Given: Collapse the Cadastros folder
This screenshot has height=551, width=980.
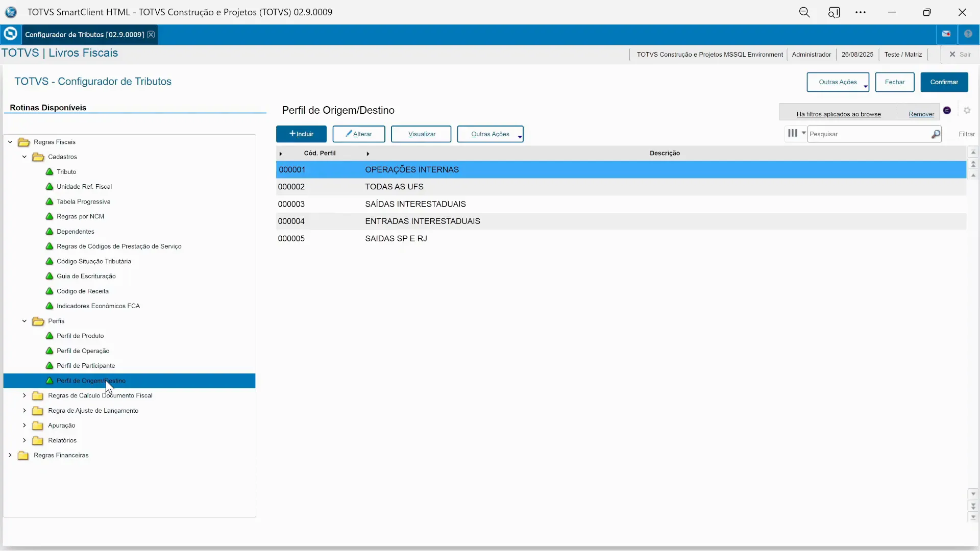Looking at the screenshot, I should (24, 157).
